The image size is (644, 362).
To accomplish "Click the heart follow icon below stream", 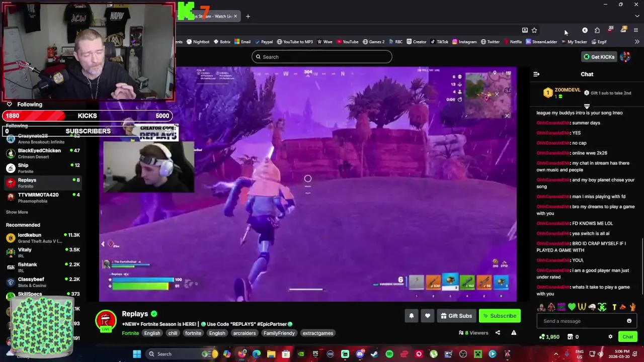I will pos(427,316).
